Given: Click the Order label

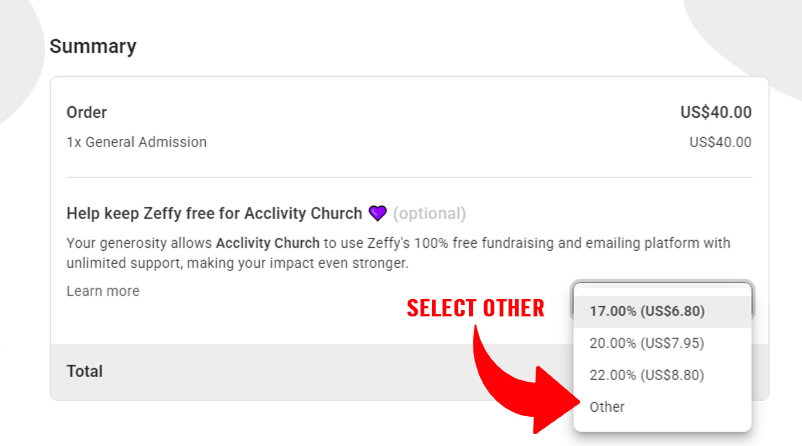Looking at the screenshot, I should pyautogui.click(x=87, y=112).
